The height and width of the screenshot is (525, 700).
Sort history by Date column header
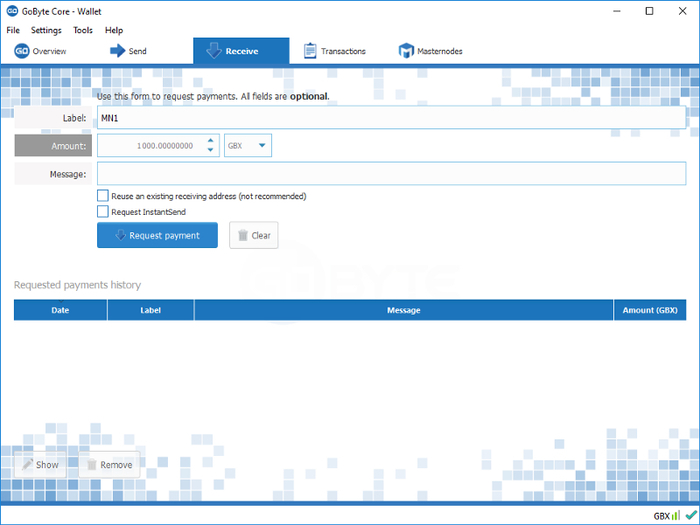[60, 310]
